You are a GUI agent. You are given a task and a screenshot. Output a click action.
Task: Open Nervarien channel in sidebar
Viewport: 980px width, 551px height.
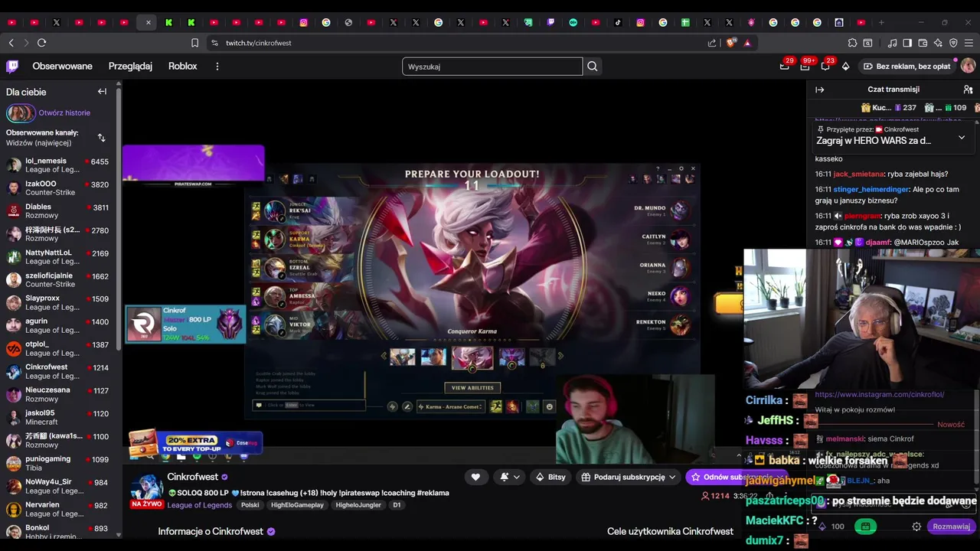(57, 510)
